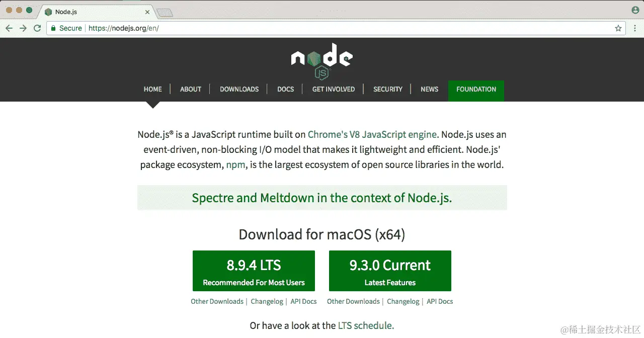Click the browser forward arrow
The width and height of the screenshot is (644, 338).
pos(23,28)
